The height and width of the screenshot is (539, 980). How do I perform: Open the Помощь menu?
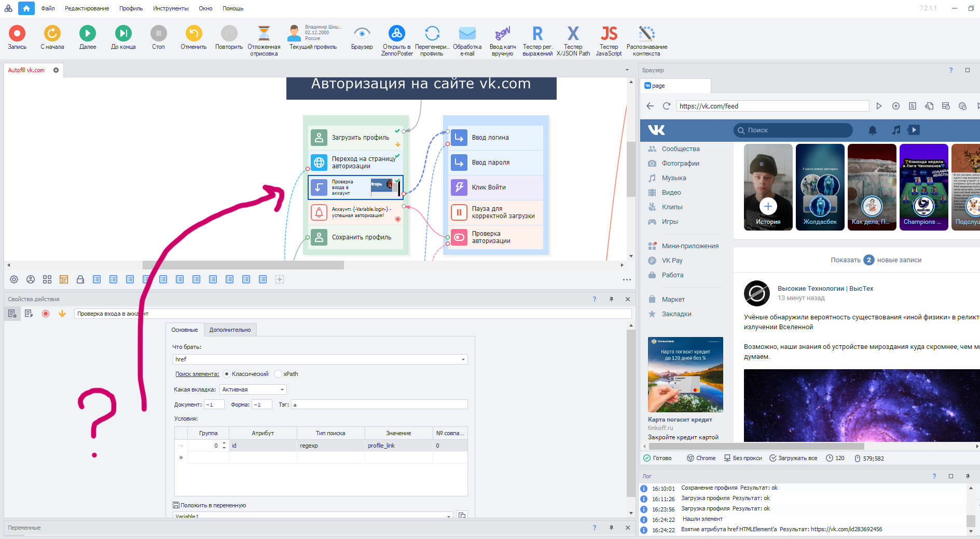(x=233, y=8)
